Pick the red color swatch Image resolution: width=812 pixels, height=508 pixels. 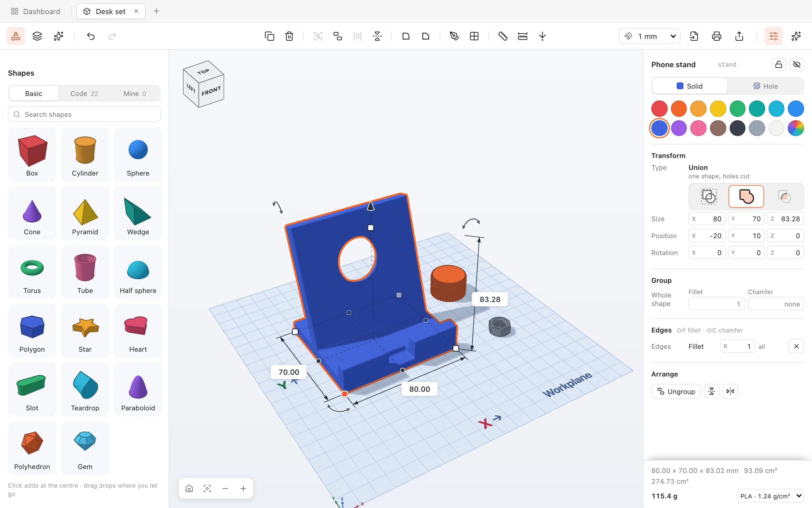659,109
